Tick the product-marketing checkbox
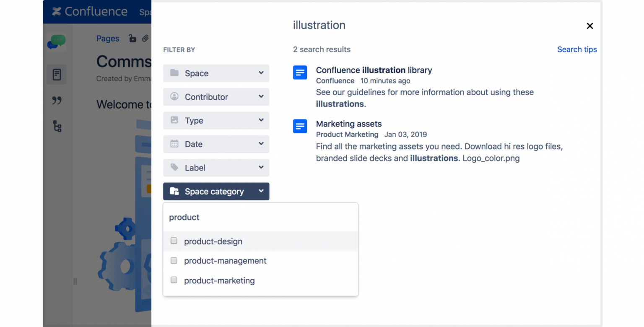Viewport: 644px width, 327px height. tap(174, 280)
